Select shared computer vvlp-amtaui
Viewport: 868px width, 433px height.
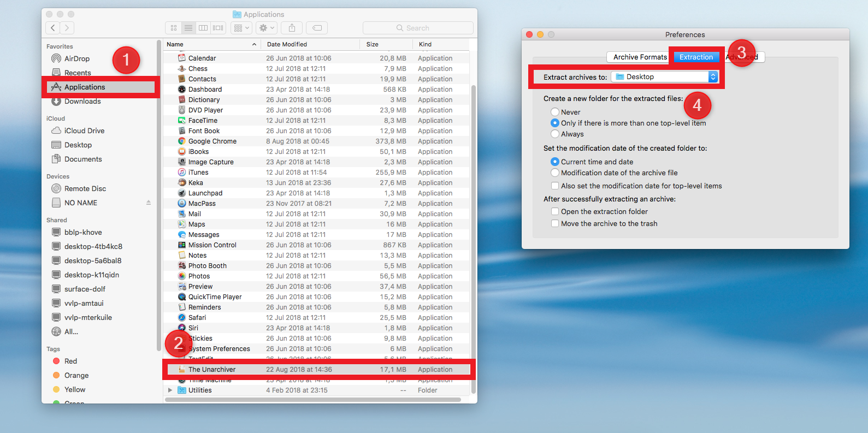click(84, 303)
